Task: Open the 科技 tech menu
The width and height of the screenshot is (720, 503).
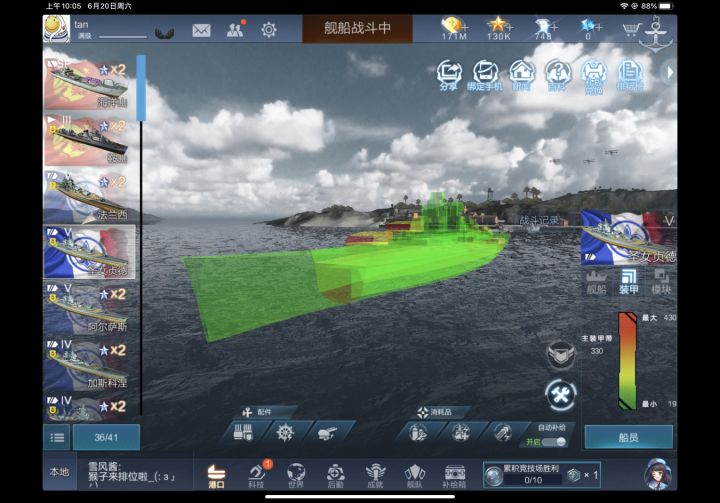Action: [257, 476]
